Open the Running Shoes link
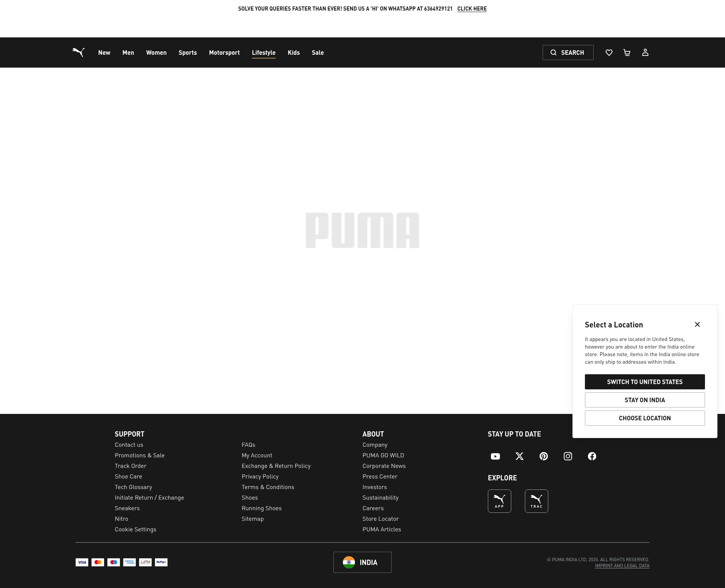Viewport: 725px width, 588px height. [x=262, y=508]
